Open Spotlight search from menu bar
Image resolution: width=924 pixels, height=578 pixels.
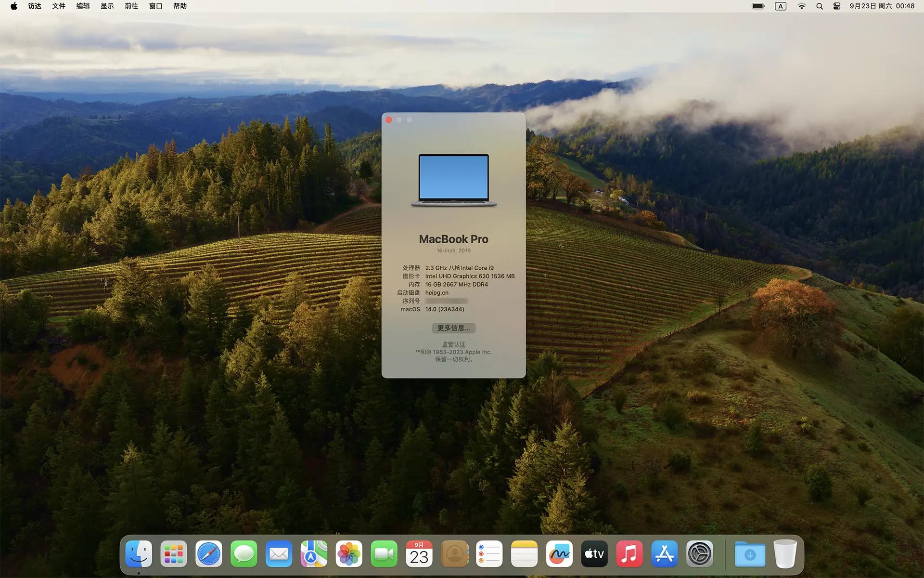point(820,6)
